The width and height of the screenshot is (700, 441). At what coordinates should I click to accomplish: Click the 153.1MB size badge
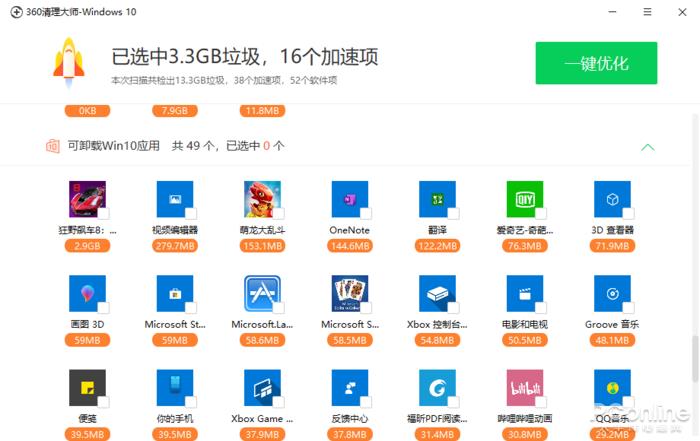(x=262, y=246)
